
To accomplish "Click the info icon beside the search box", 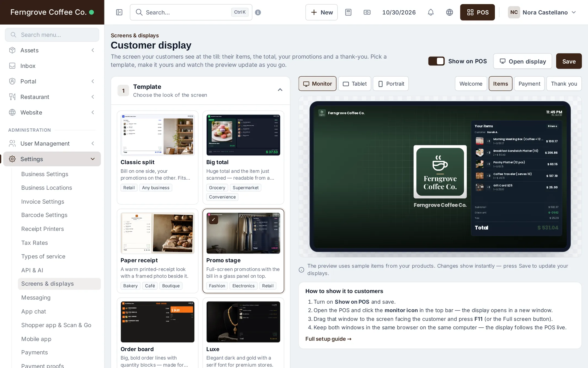I will point(258,12).
